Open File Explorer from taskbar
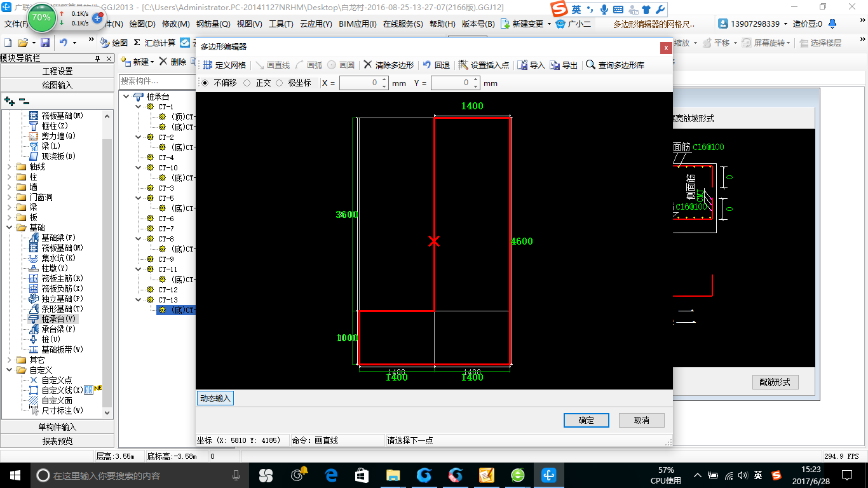The height and width of the screenshot is (488, 868). click(x=393, y=475)
